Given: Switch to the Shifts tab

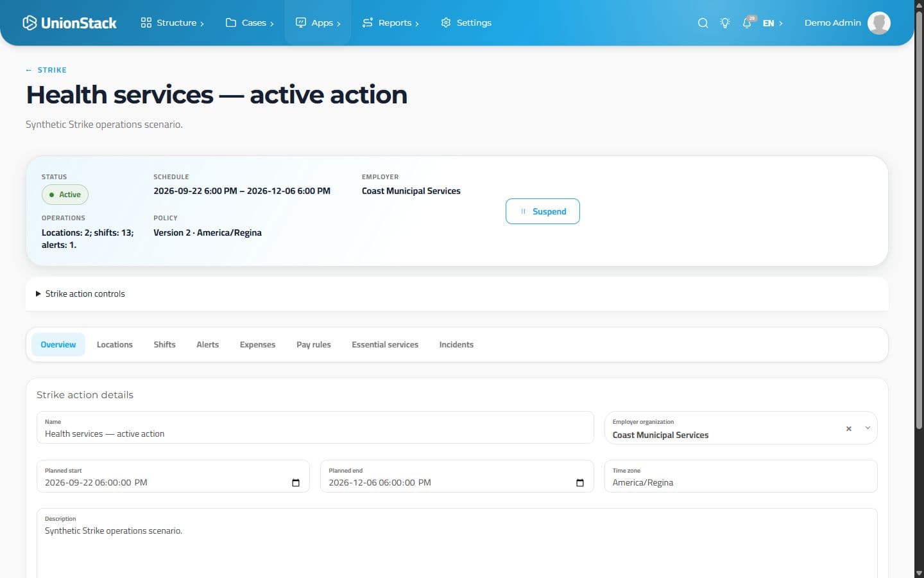Looking at the screenshot, I should [164, 345].
